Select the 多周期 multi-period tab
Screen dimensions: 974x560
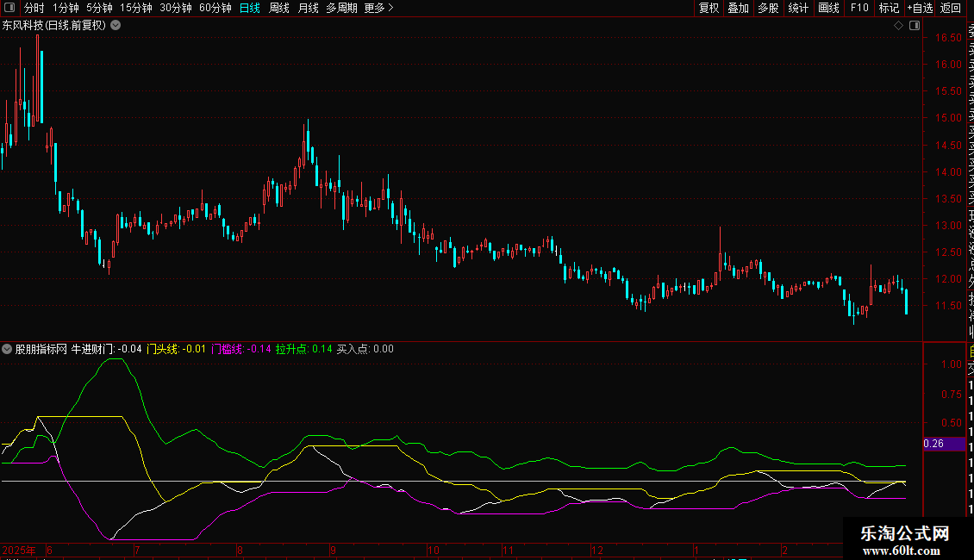coord(341,8)
